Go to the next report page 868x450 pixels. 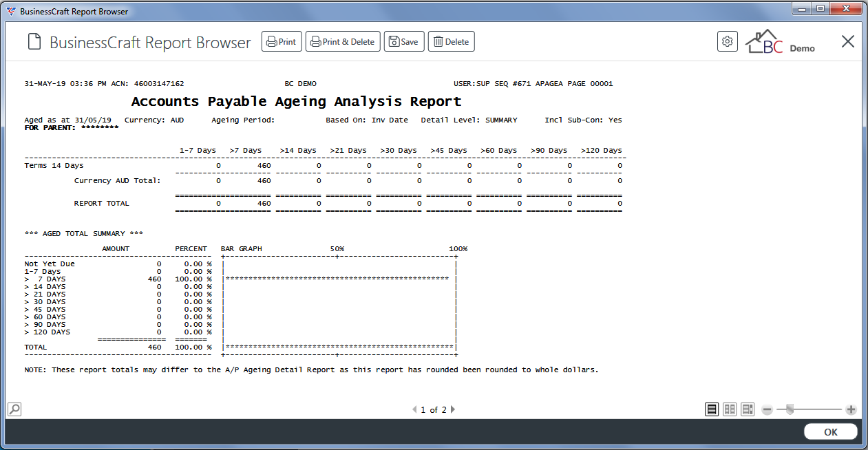click(x=452, y=409)
